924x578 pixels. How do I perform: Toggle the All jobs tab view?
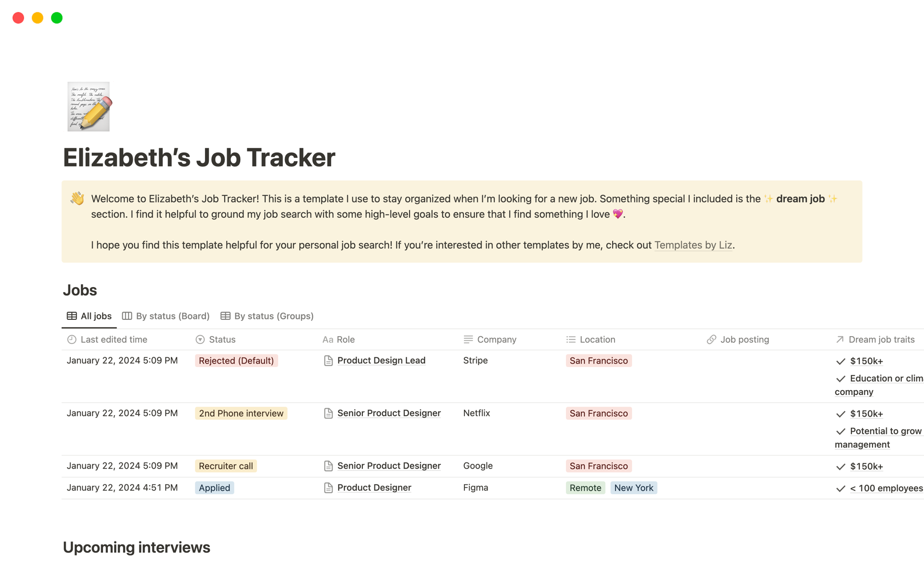pos(89,315)
